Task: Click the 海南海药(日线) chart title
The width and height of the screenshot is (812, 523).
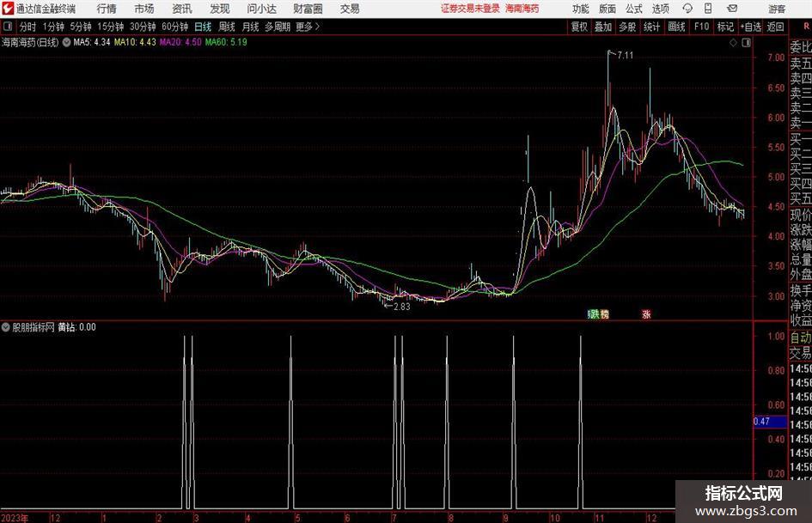Action: click(x=30, y=42)
